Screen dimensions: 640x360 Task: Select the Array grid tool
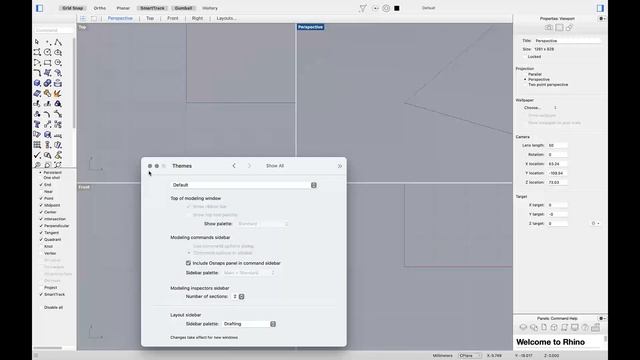click(37, 144)
